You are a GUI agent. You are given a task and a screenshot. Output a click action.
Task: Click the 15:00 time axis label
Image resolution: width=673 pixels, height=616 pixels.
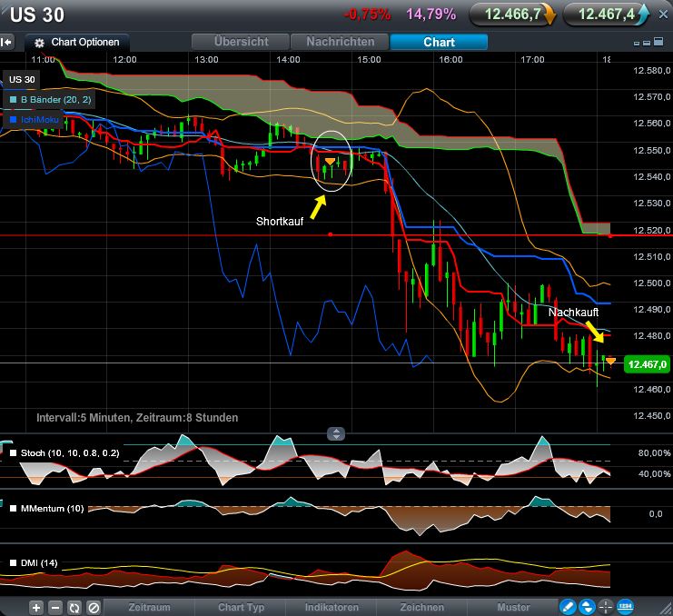(x=369, y=60)
